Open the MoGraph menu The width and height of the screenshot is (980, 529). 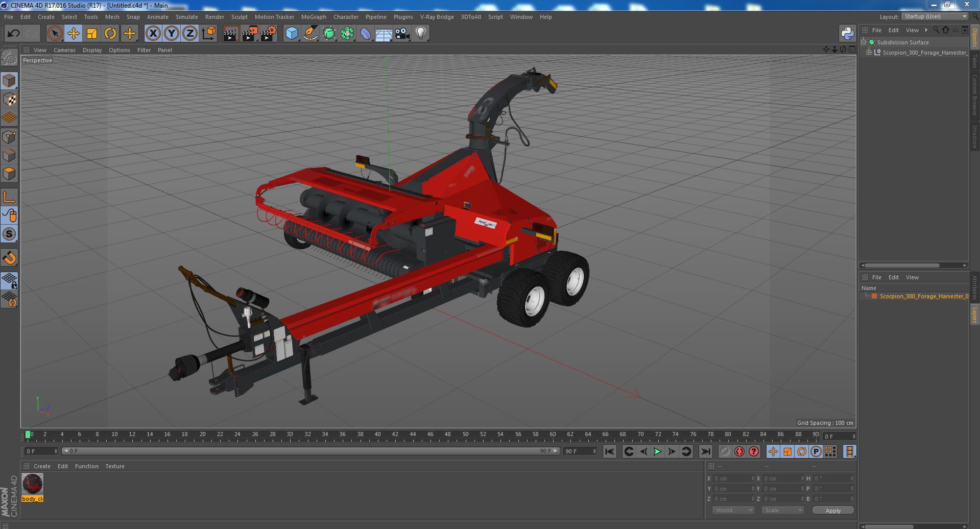pyautogui.click(x=314, y=17)
